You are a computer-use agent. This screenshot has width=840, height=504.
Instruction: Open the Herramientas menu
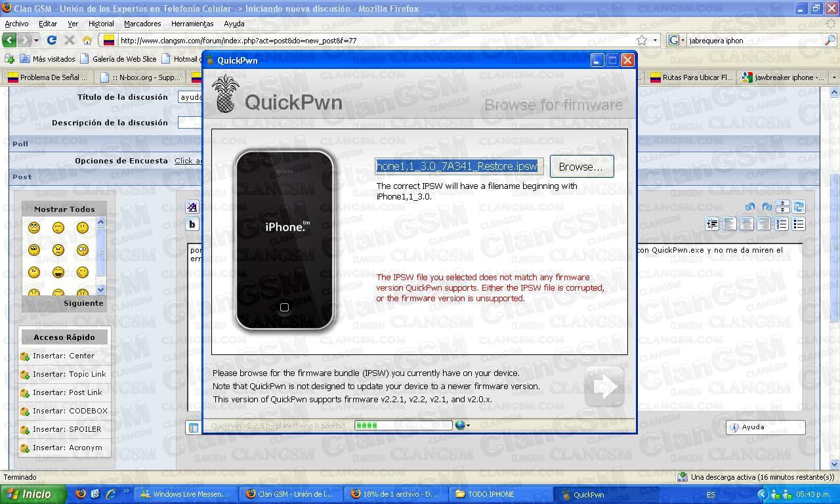click(192, 24)
